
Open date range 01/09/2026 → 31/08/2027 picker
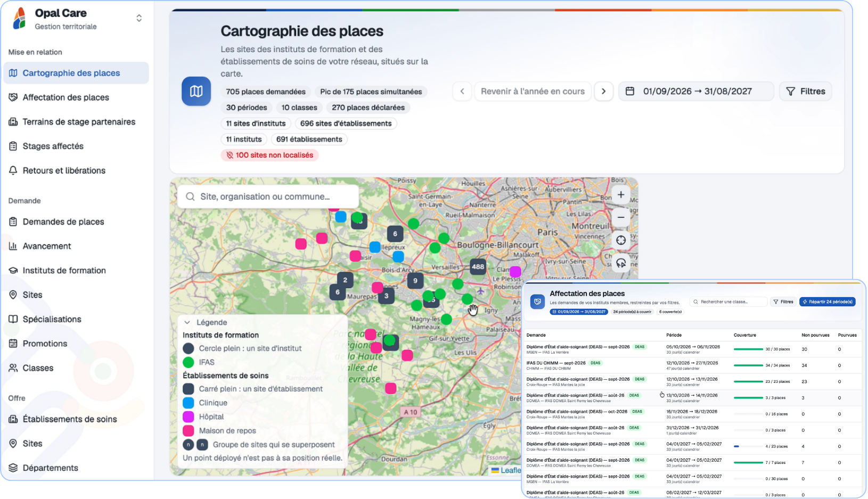tap(696, 92)
